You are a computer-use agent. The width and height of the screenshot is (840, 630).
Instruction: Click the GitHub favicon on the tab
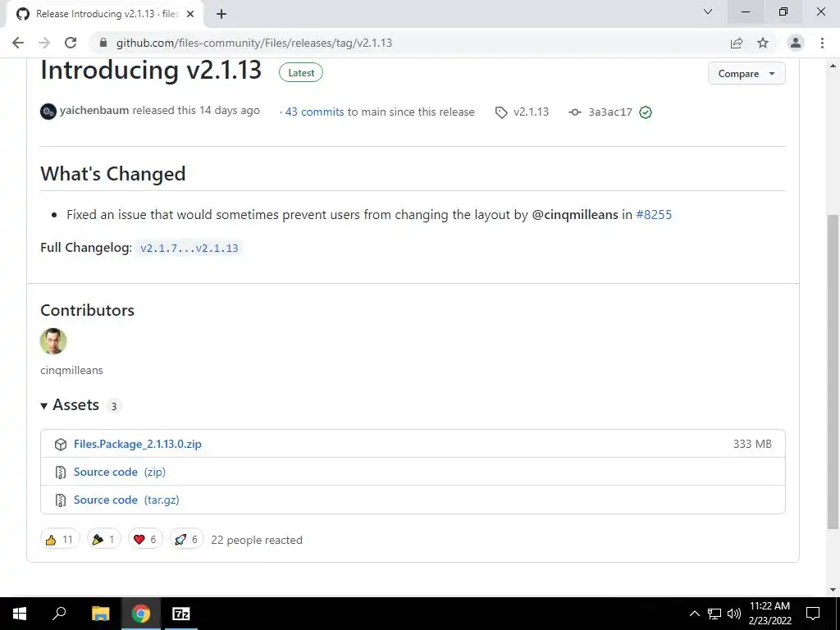click(x=22, y=14)
